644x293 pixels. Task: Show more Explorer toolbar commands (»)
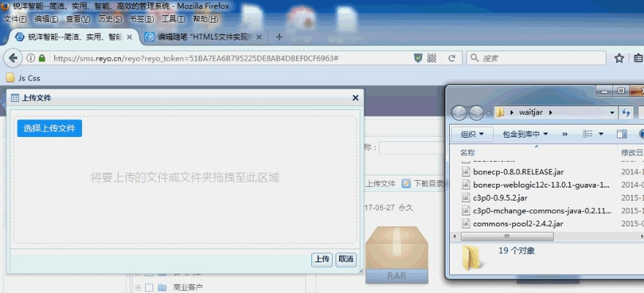pyautogui.click(x=565, y=134)
